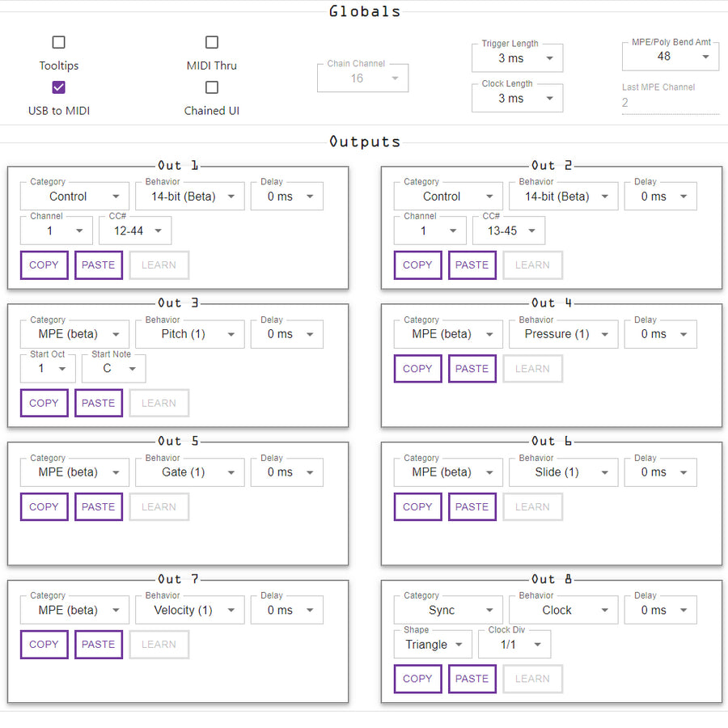728x728 pixels.
Task: Expand Out 8 Clock Div dropdown
Action: point(514,645)
